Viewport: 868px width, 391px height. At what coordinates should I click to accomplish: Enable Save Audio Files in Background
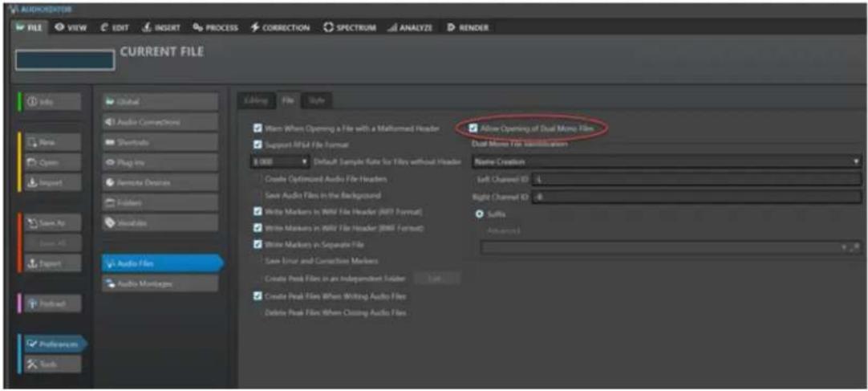pos(258,196)
